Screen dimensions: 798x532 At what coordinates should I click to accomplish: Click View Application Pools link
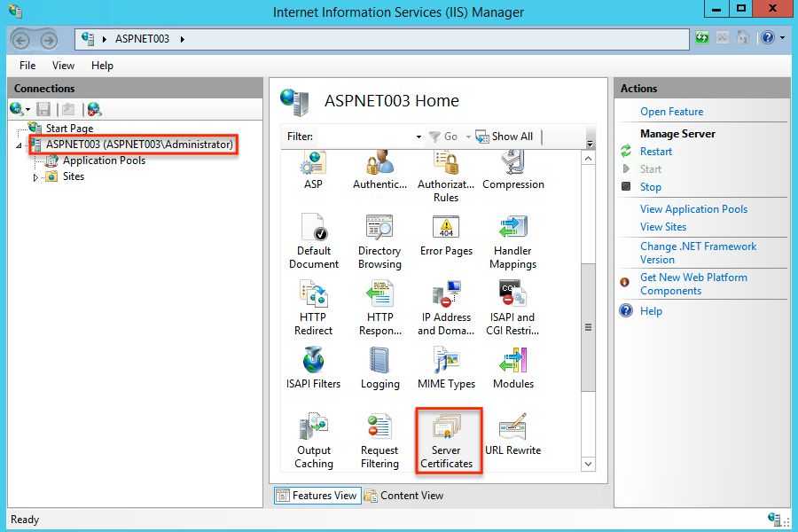pyautogui.click(x=693, y=209)
